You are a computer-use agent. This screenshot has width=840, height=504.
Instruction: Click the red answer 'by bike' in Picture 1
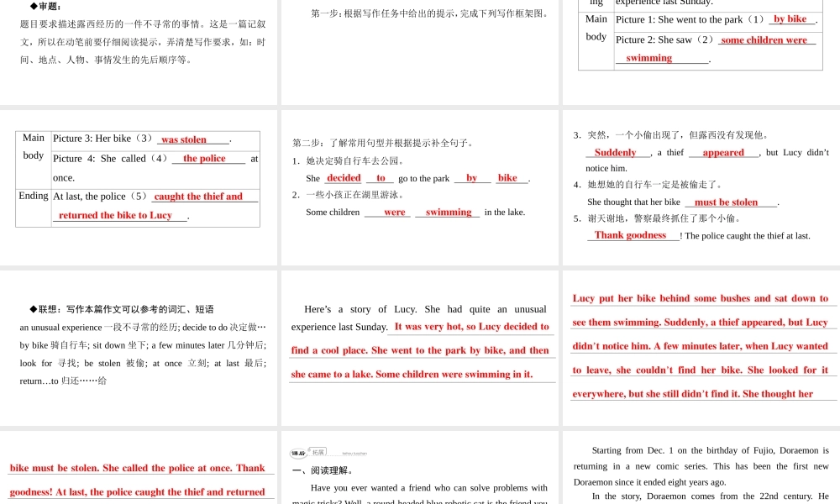790,18
